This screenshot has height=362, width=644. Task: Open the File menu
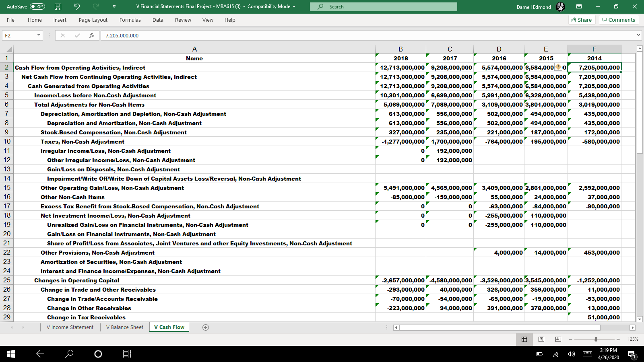click(10, 20)
